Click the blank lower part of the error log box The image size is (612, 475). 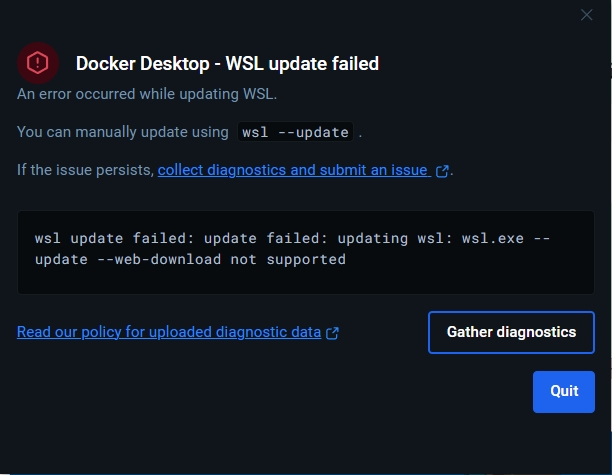[x=306, y=280]
